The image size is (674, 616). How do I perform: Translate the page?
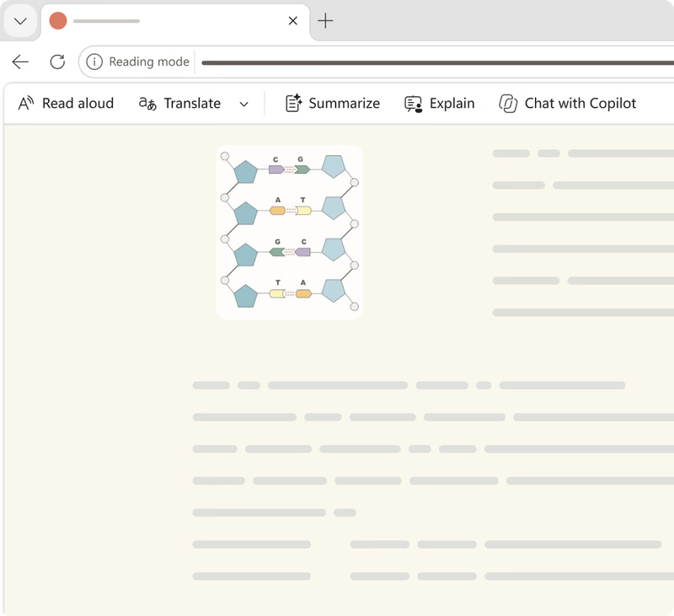(x=179, y=104)
